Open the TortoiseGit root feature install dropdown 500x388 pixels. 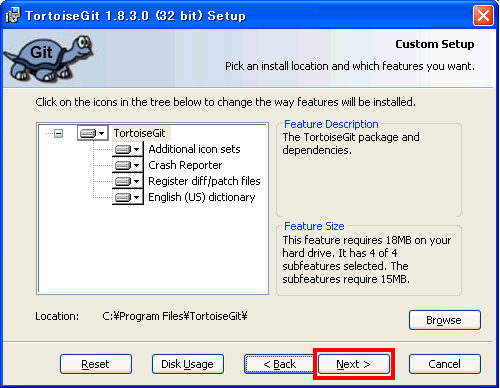93,133
